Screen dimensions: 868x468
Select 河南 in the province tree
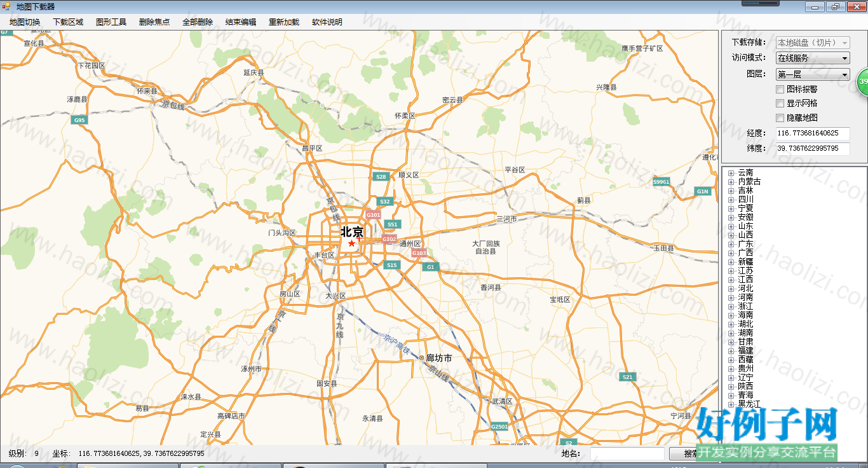[x=745, y=298]
